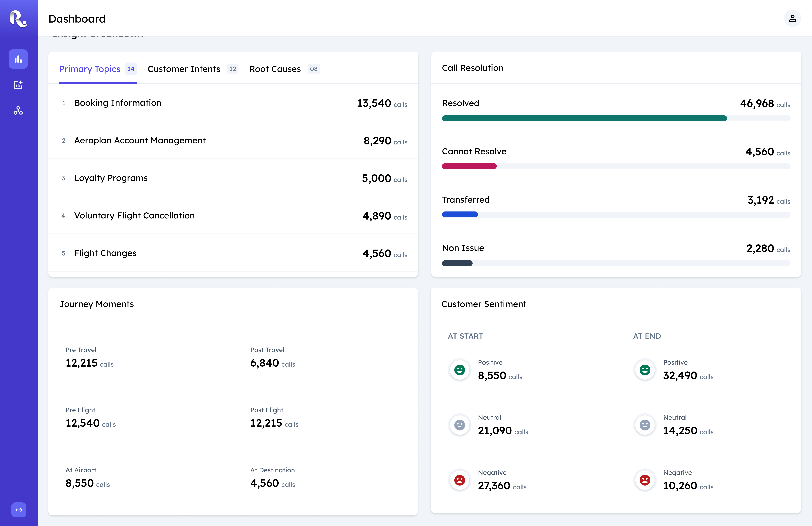The width and height of the screenshot is (812, 526).
Task: Click the negative face under At Start
Action: point(460,480)
